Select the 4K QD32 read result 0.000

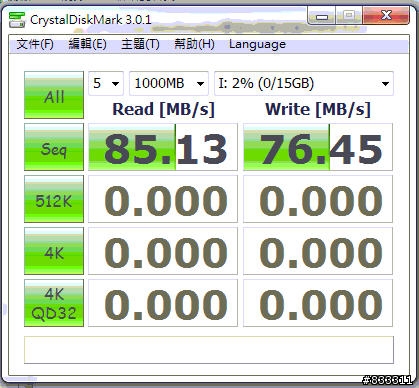coord(163,303)
